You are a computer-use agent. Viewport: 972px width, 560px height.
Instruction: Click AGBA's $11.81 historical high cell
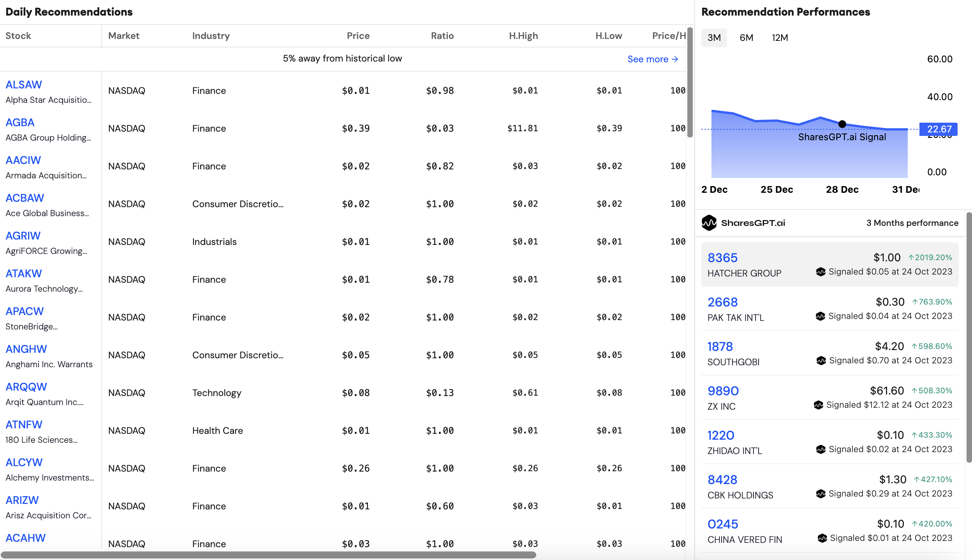(523, 129)
